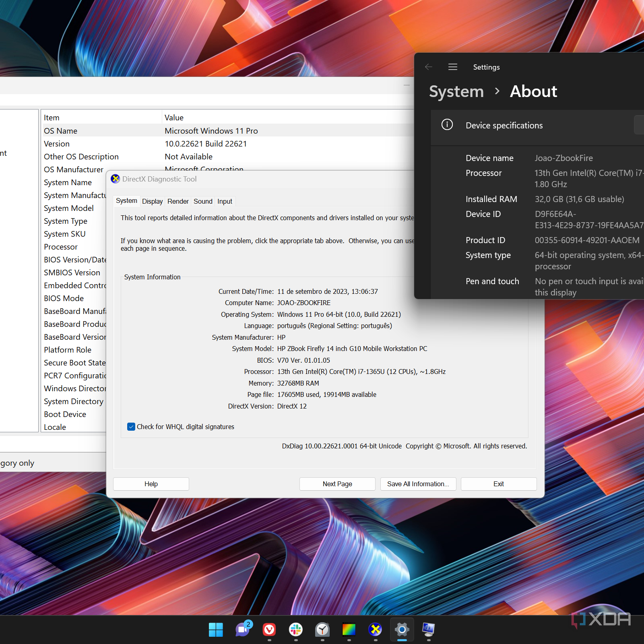Switch to the Display tab
Screen dimensions: 644x644
coord(152,201)
